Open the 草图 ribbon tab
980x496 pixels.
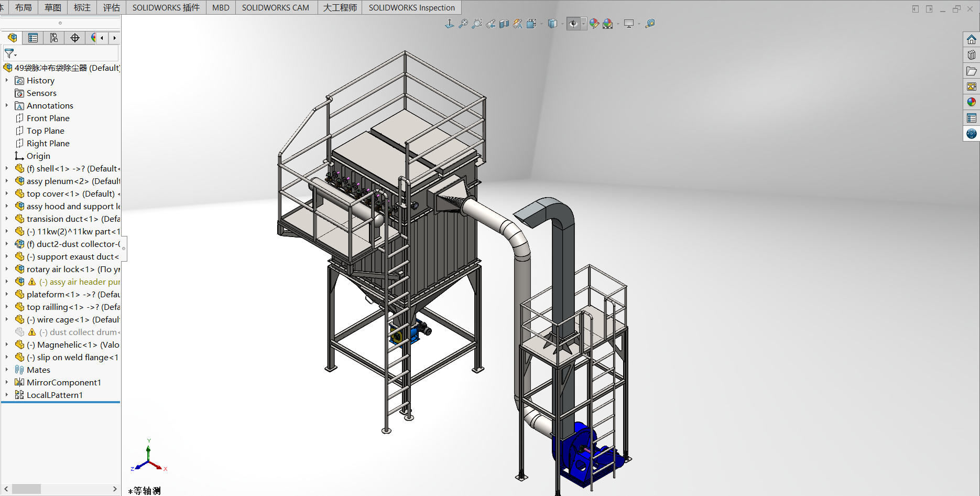[x=53, y=7]
